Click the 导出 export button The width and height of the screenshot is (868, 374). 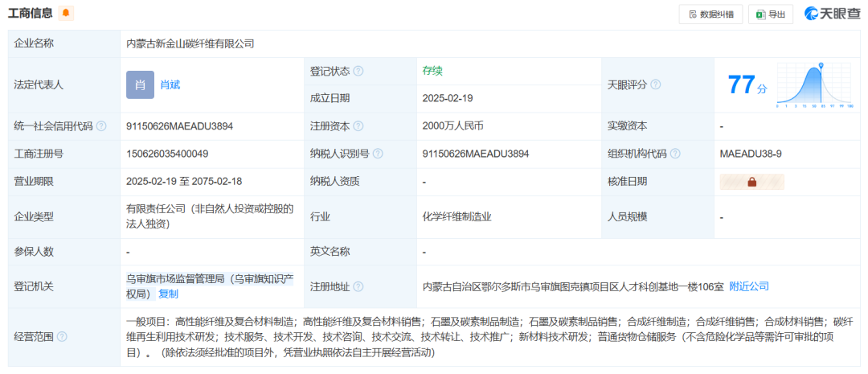click(x=771, y=14)
